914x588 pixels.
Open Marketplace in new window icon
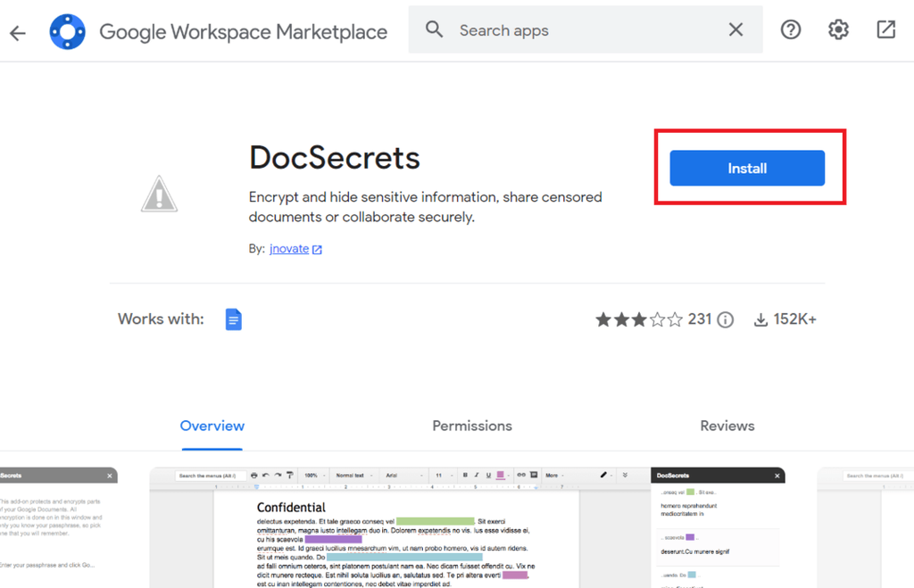886,29
